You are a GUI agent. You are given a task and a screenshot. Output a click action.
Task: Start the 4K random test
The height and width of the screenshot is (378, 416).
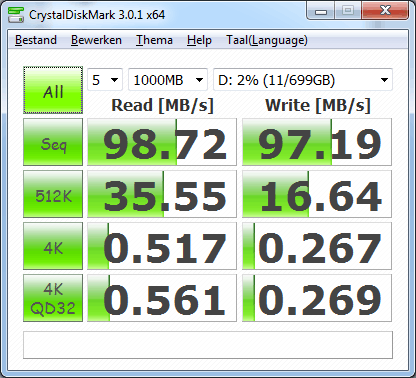click(x=53, y=246)
